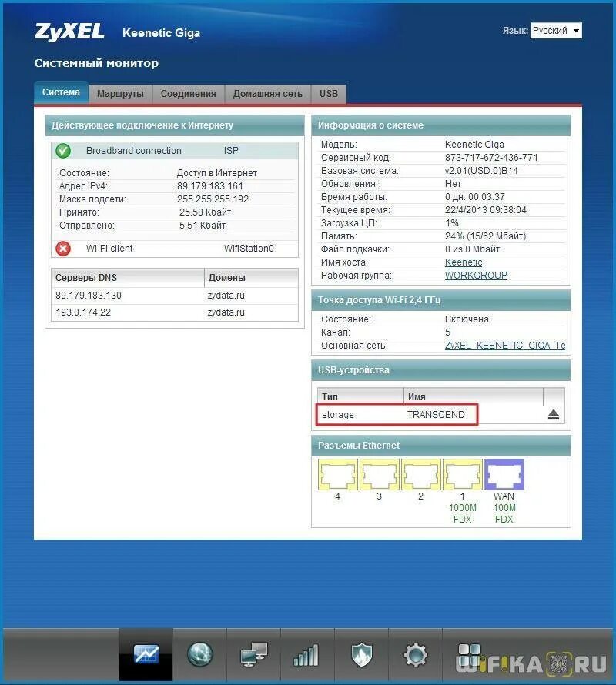
Task: Open the Wi-Fi signal bars icon
Action: (307, 654)
